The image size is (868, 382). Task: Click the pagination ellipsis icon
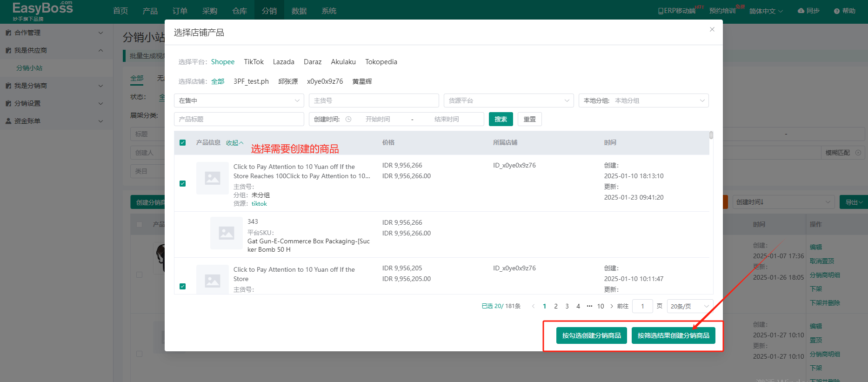tap(589, 306)
